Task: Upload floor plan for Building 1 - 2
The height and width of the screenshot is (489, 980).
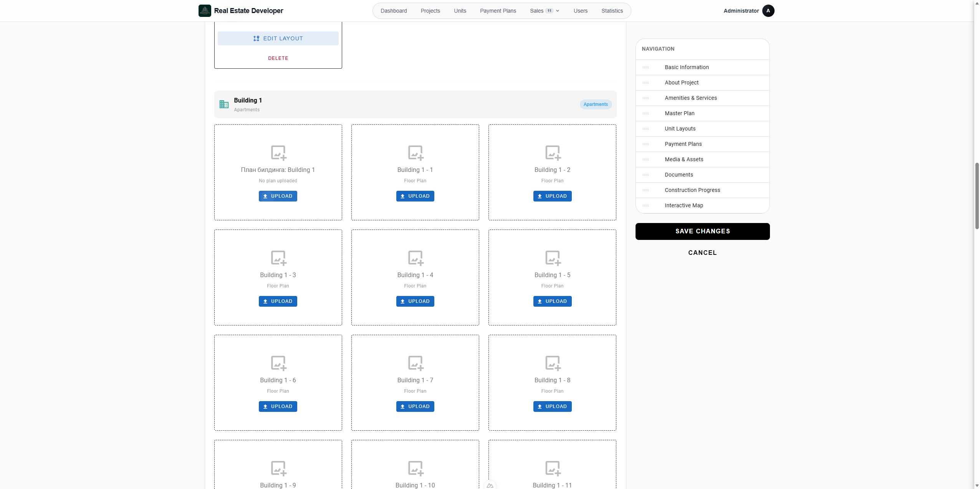Action: tap(552, 196)
